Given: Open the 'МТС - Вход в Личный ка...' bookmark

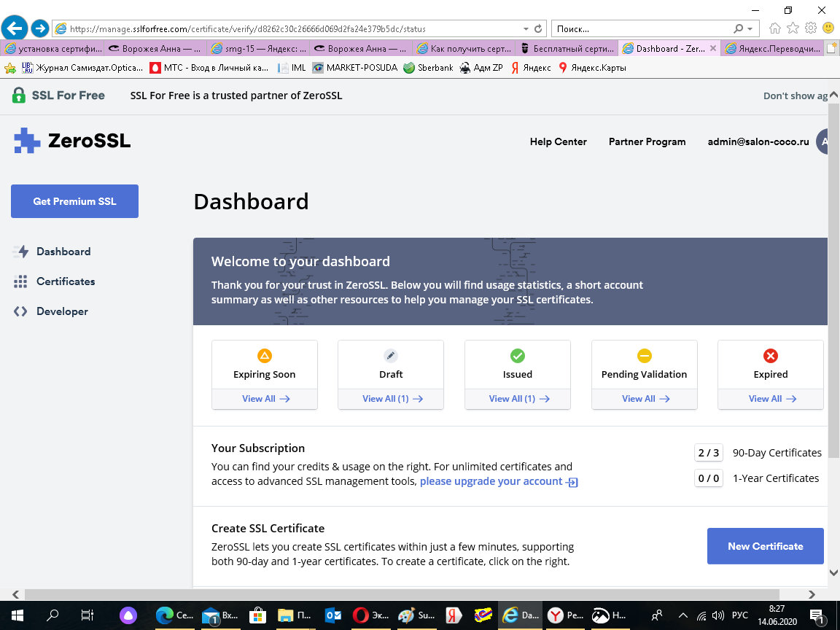Looking at the screenshot, I should (209, 68).
